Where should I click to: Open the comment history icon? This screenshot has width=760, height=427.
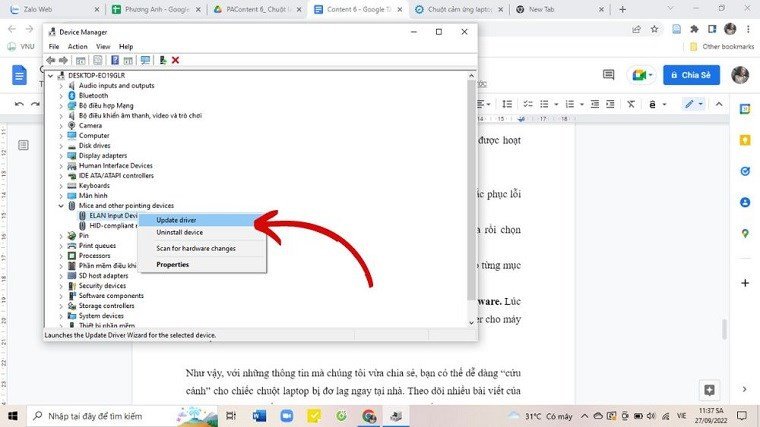[x=606, y=76]
